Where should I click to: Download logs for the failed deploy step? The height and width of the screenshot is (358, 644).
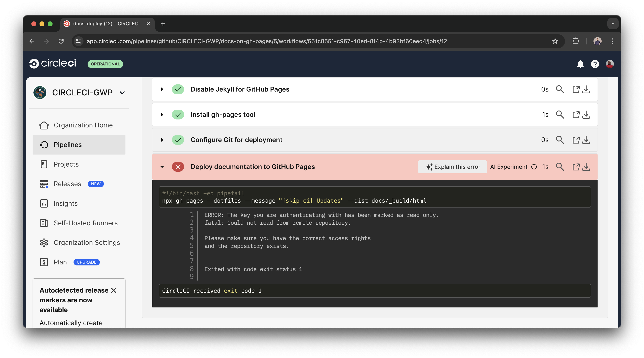pos(587,167)
